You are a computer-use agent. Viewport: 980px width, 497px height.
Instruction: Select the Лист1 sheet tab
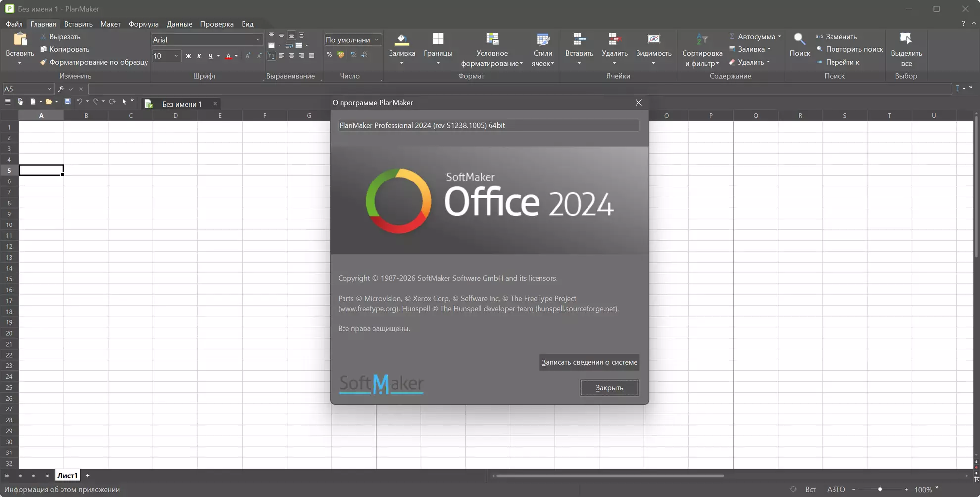tap(67, 476)
